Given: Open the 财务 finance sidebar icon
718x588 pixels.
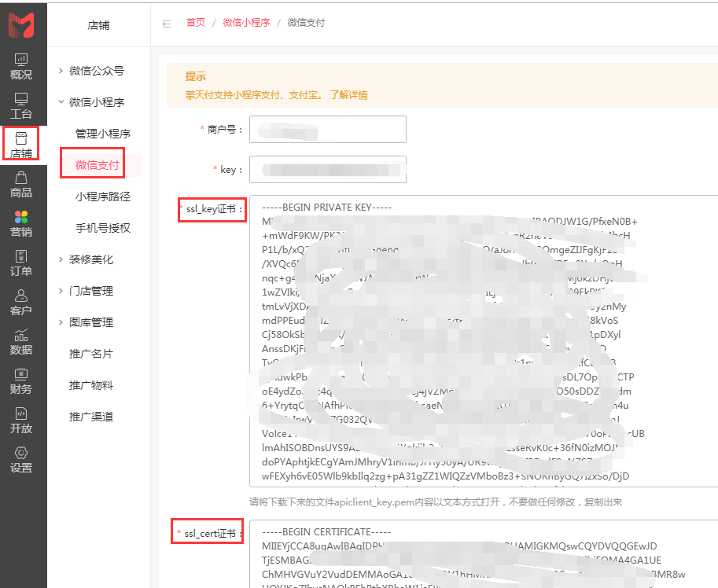Looking at the screenshot, I should (x=21, y=381).
